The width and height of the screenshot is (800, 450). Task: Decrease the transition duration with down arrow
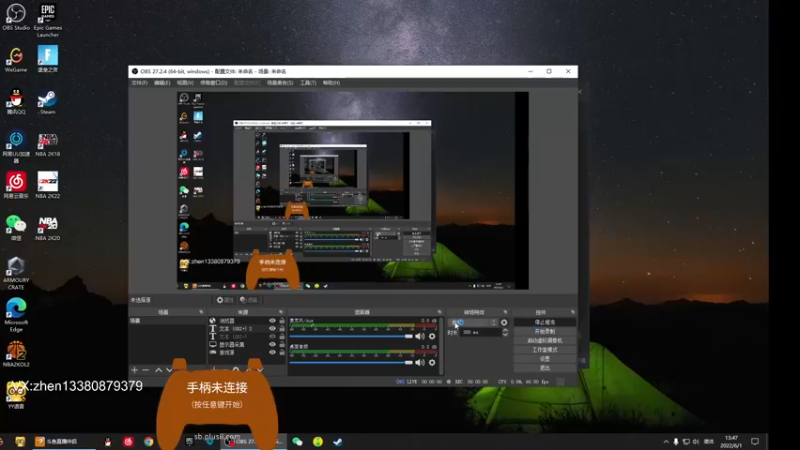[x=505, y=334]
